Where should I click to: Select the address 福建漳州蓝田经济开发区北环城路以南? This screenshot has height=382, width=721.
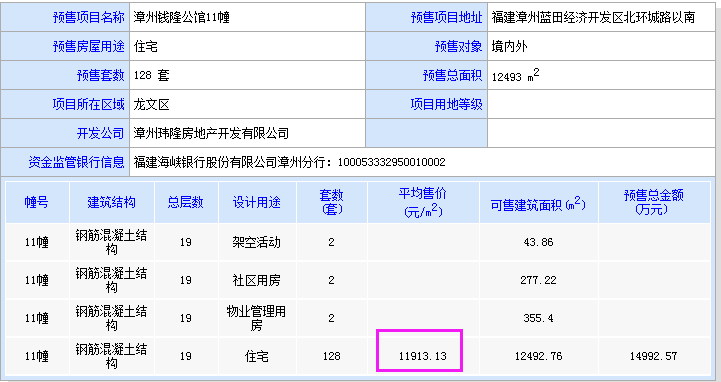tap(593, 17)
